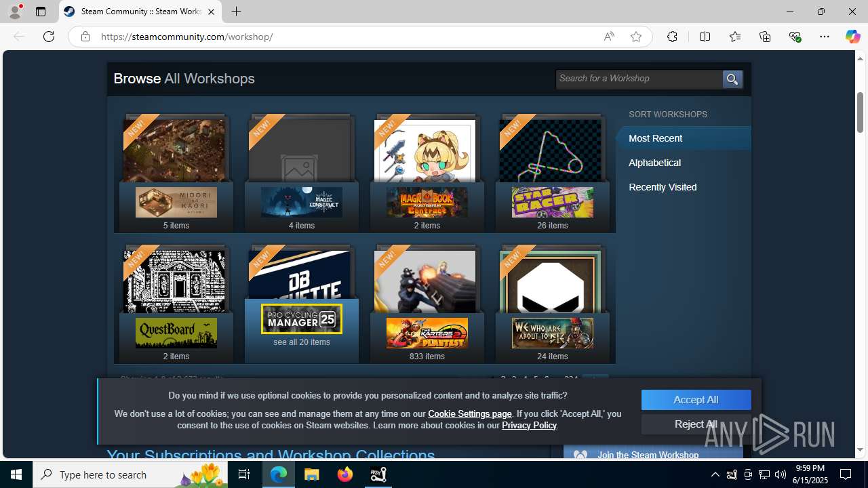Click the "833 items" label
Viewport: 868px width, 488px height.
point(427,357)
